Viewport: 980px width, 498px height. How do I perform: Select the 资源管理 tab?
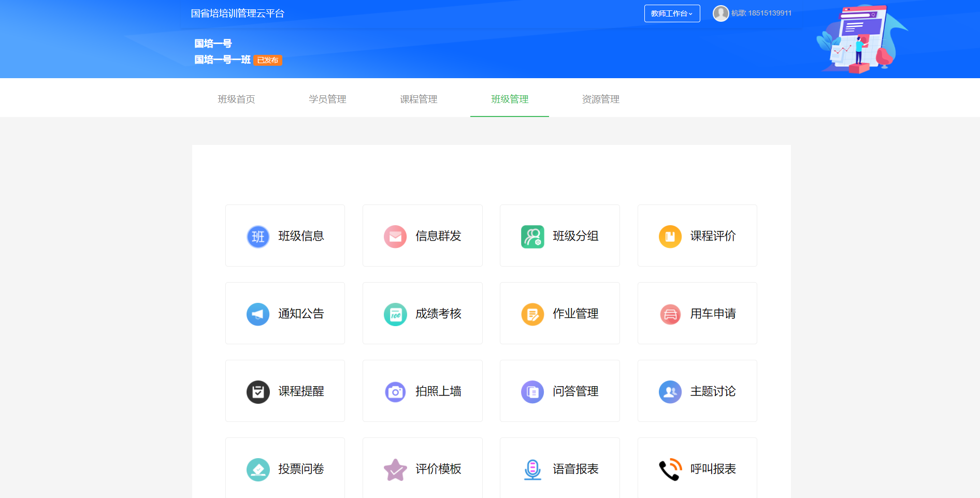click(x=601, y=99)
